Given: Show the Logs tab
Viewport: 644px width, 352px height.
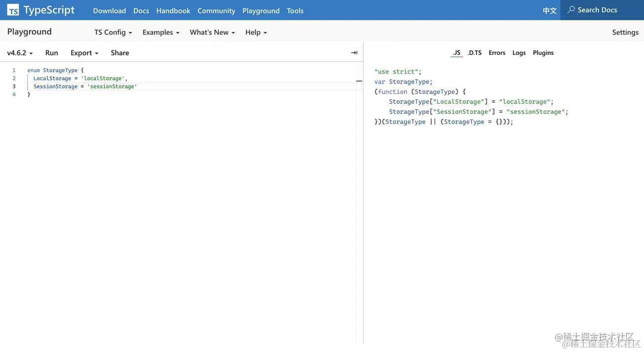Looking at the screenshot, I should (519, 53).
